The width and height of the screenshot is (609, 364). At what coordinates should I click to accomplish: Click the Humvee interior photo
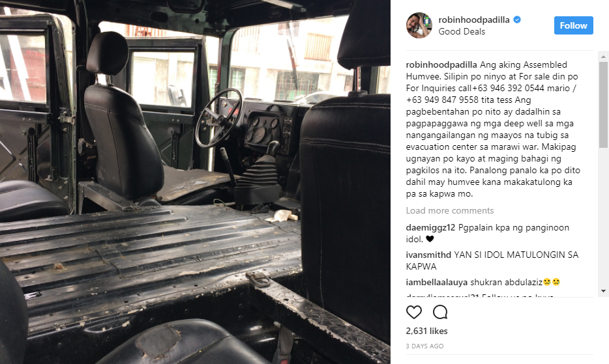click(195, 182)
